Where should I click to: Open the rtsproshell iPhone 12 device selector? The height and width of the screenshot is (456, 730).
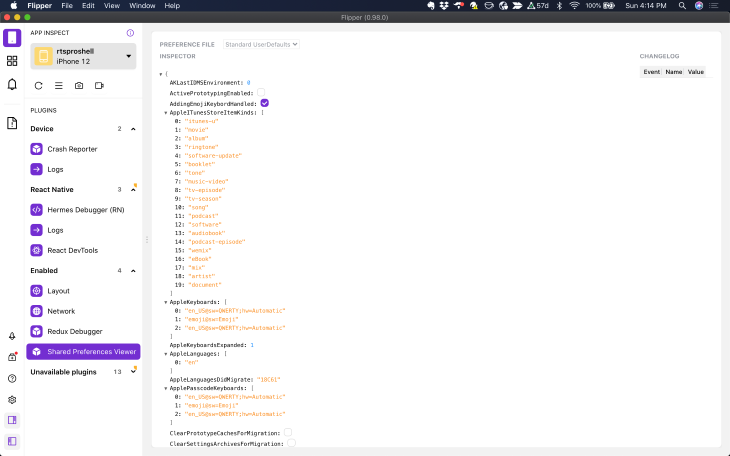pyautogui.click(x=84, y=56)
